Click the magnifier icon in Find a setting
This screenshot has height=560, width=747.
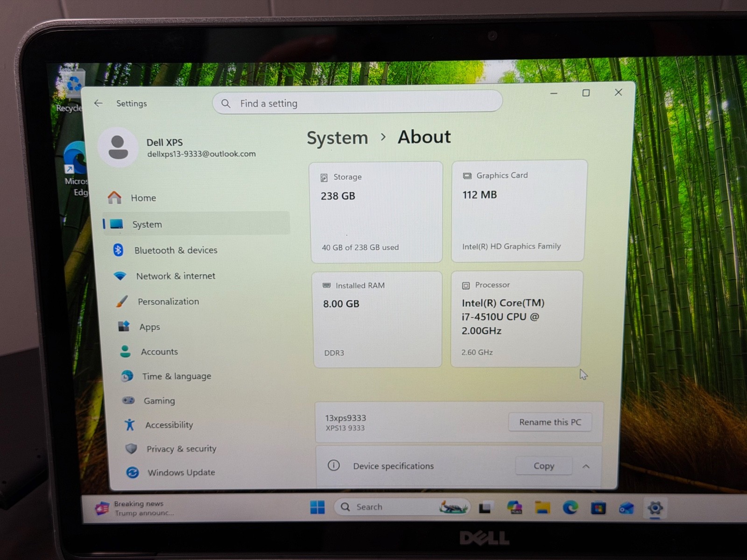[226, 103]
